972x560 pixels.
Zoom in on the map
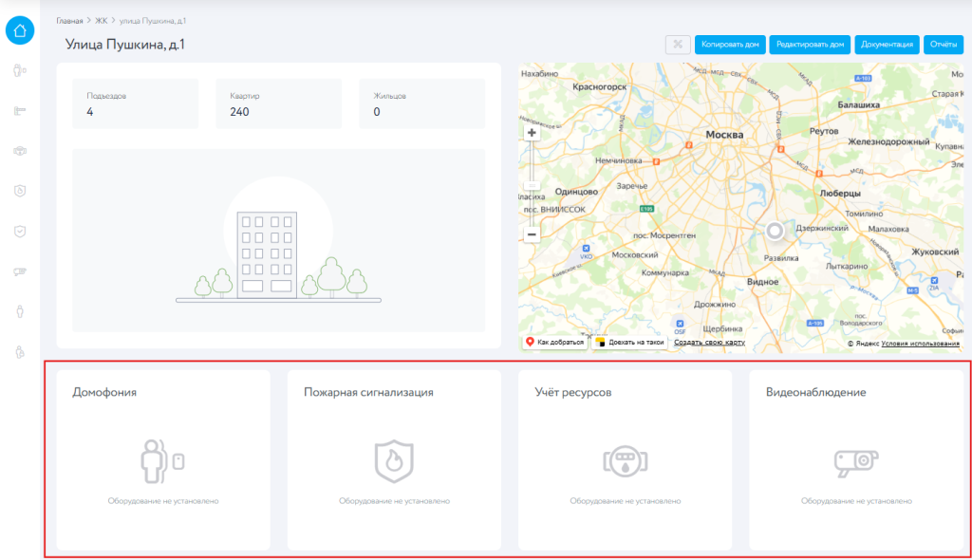click(x=532, y=133)
